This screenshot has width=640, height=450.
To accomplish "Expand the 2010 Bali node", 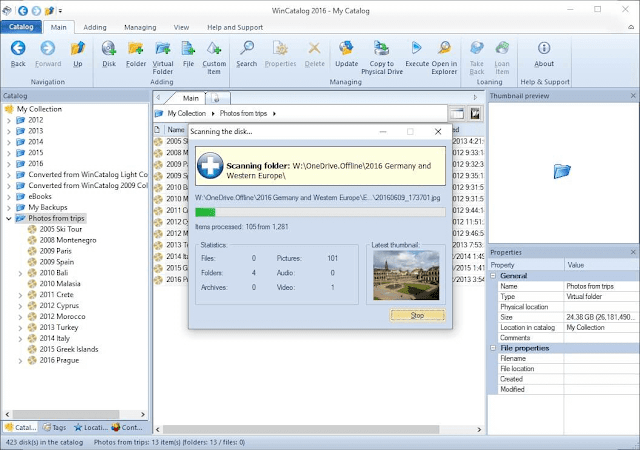I will tap(20, 273).
